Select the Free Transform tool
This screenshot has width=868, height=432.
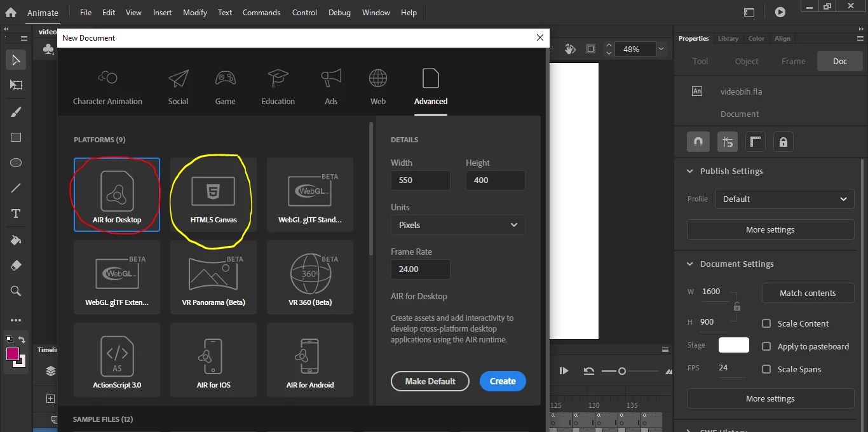16,85
